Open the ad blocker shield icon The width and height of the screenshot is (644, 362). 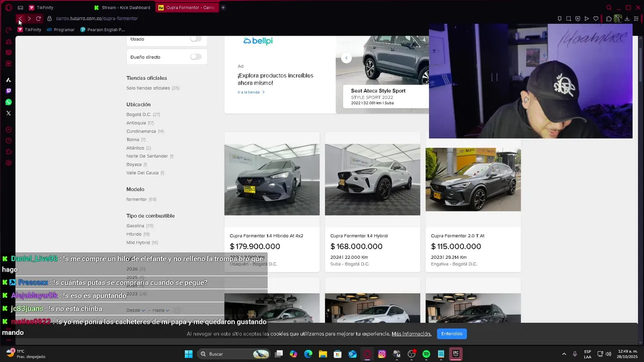pyautogui.click(x=578, y=19)
